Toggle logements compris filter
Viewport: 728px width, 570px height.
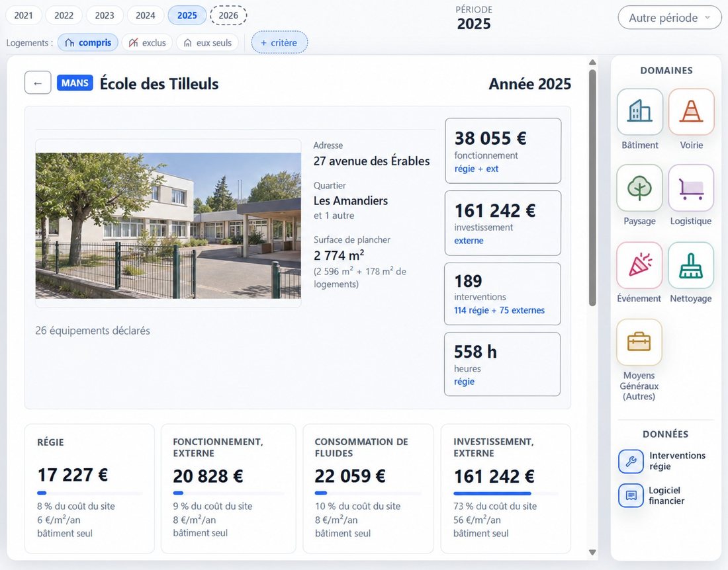(x=88, y=43)
